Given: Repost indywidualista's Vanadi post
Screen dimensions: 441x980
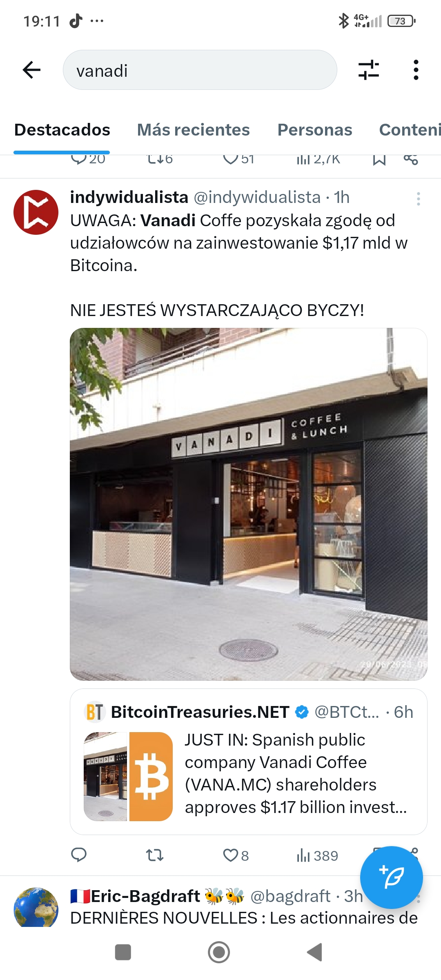Looking at the screenshot, I should 155,855.
